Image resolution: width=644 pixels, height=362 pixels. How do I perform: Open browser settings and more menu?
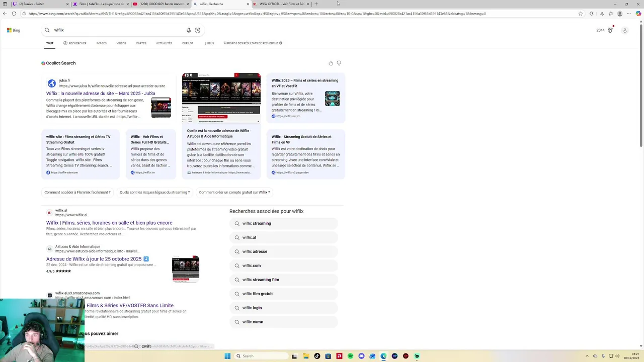pyautogui.click(x=630, y=14)
